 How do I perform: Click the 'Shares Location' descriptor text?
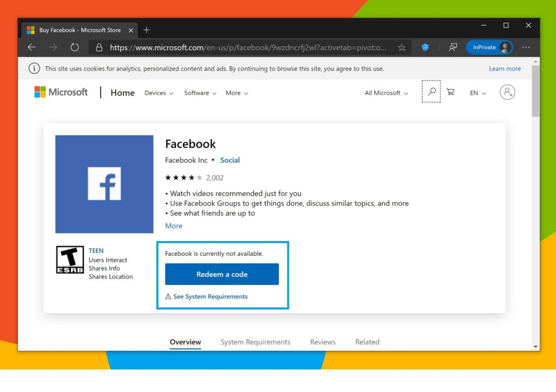(111, 277)
